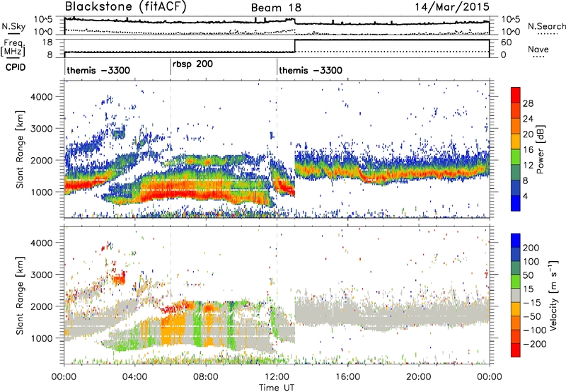Click the "rbsp 200" CPID label
The image size is (566, 392).
(x=192, y=64)
